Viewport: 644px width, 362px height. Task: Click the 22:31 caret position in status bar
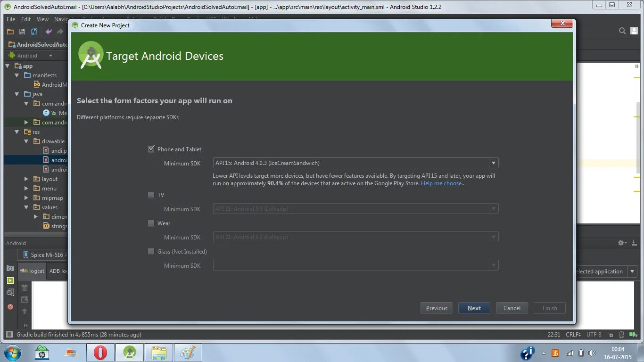[x=553, y=335]
